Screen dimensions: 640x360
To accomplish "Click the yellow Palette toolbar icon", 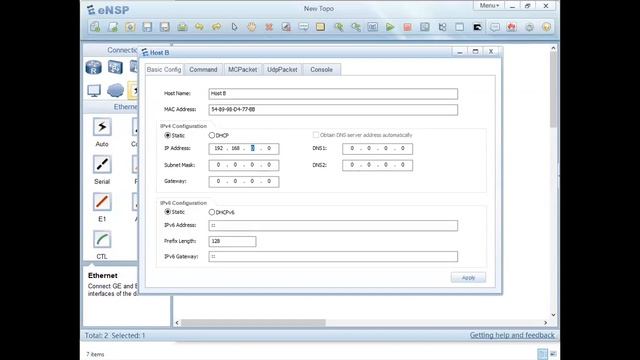I will pos(320,27).
